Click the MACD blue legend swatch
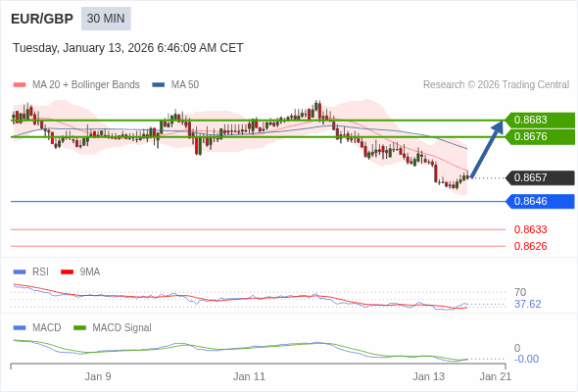The image size is (578, 392). point(20,328)
